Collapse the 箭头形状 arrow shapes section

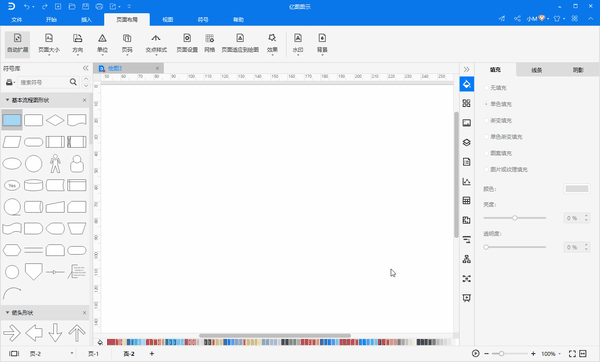pos(7,313)
